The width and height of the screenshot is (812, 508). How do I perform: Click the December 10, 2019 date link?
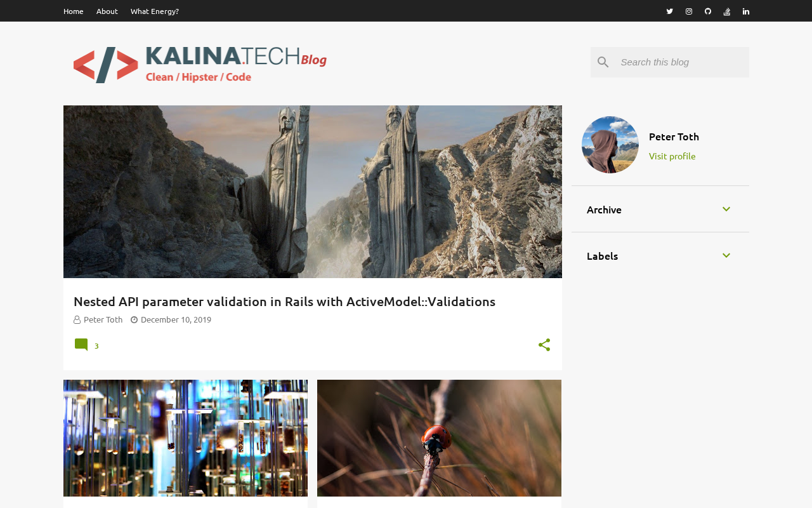[176, 319]
